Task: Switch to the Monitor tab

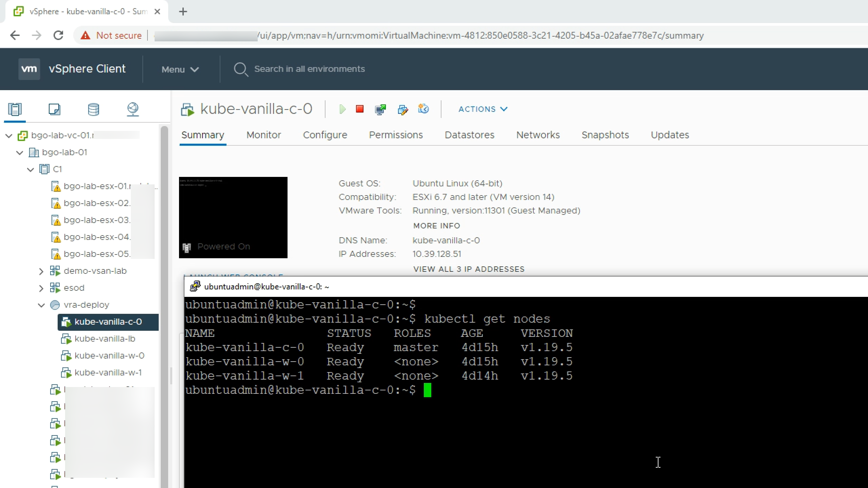Action: point(264,135)
